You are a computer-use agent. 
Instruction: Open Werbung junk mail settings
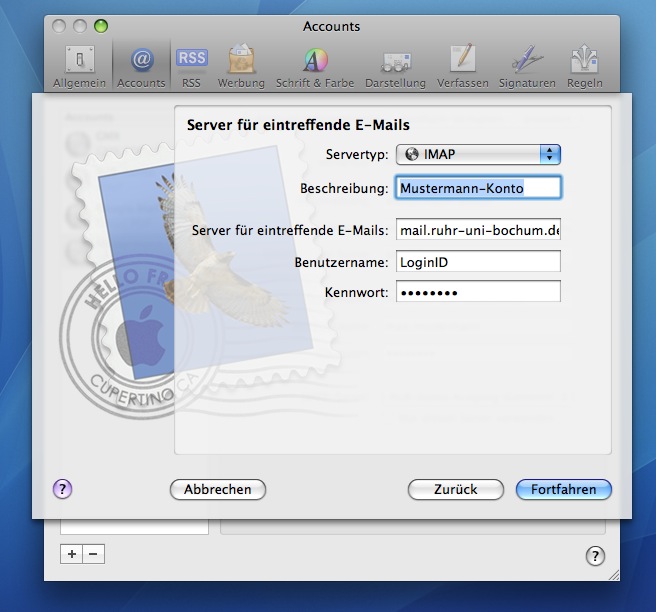pyautogui.click(x=241, y=67)
